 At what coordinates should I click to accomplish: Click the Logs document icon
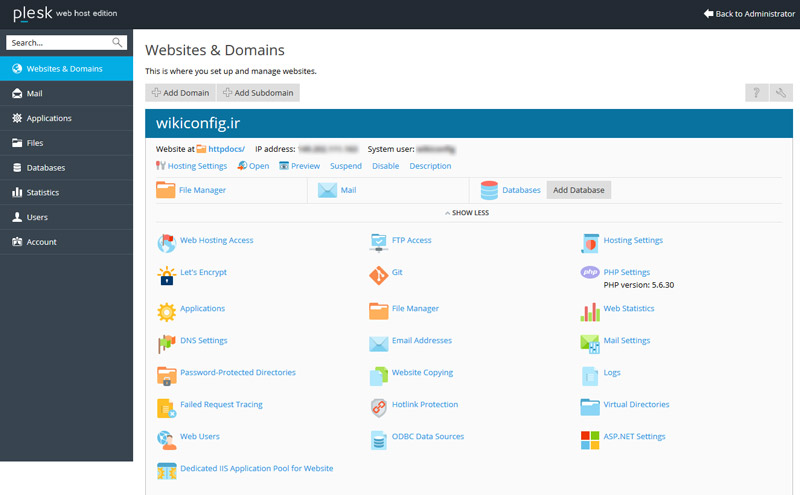590,376
